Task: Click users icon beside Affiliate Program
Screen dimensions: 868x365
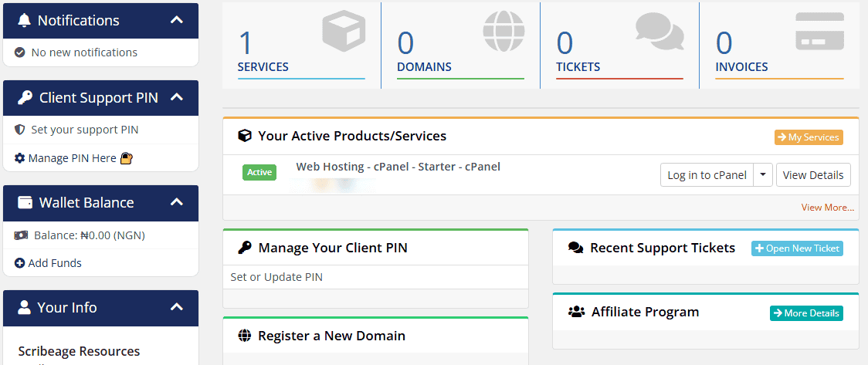Action: pos(576,312)
